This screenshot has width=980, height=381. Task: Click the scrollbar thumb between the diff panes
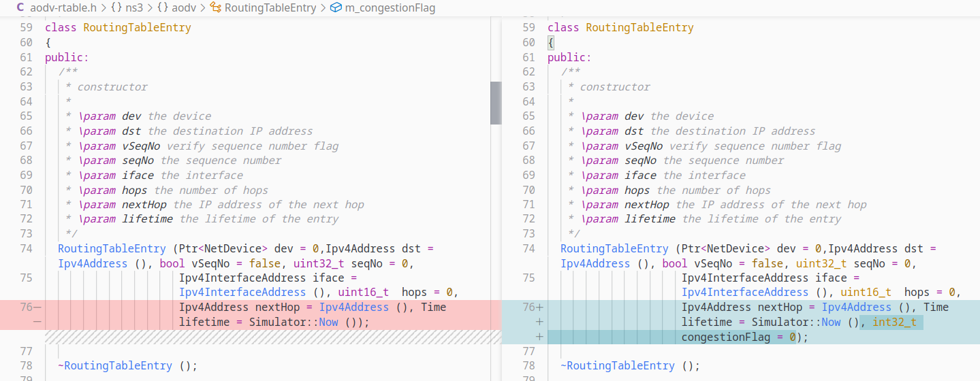(x=495, y=103)
